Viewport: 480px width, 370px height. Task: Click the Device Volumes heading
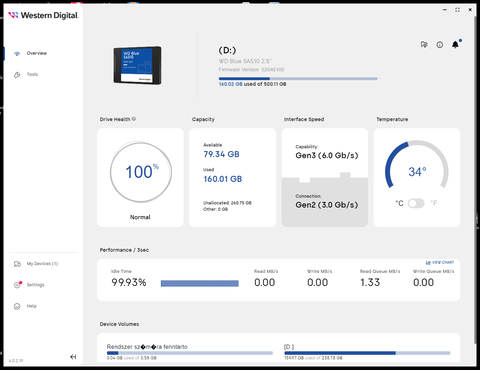[119, 324]
